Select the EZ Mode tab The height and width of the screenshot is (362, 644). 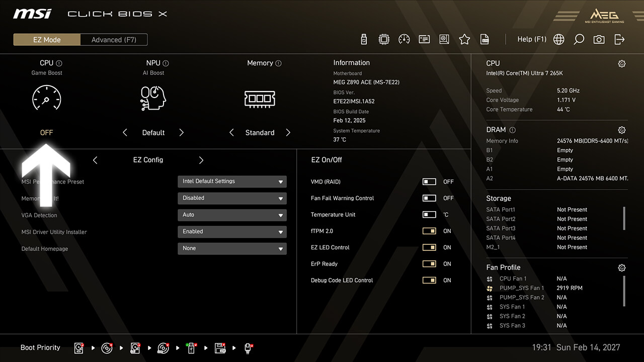click(x=47, y=40)
